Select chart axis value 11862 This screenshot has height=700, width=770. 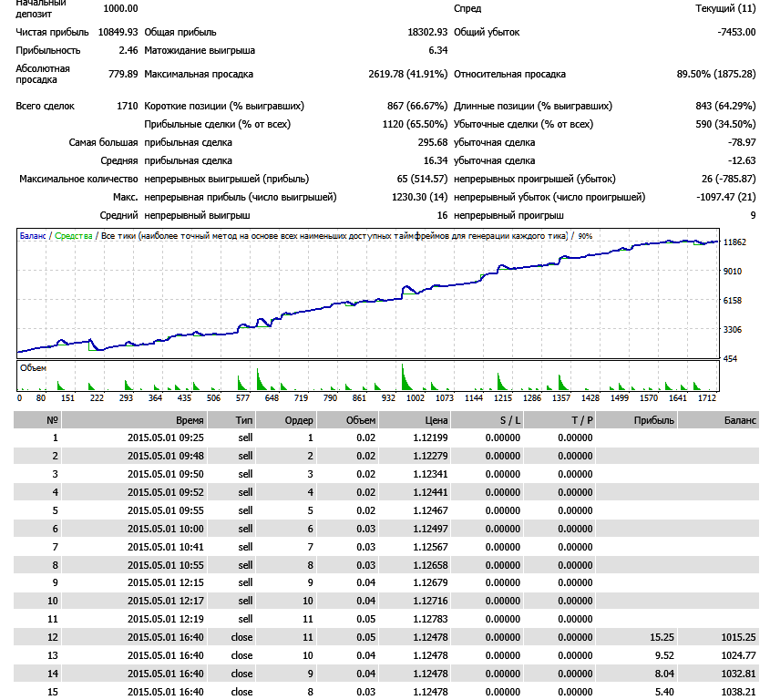[734, 242]
